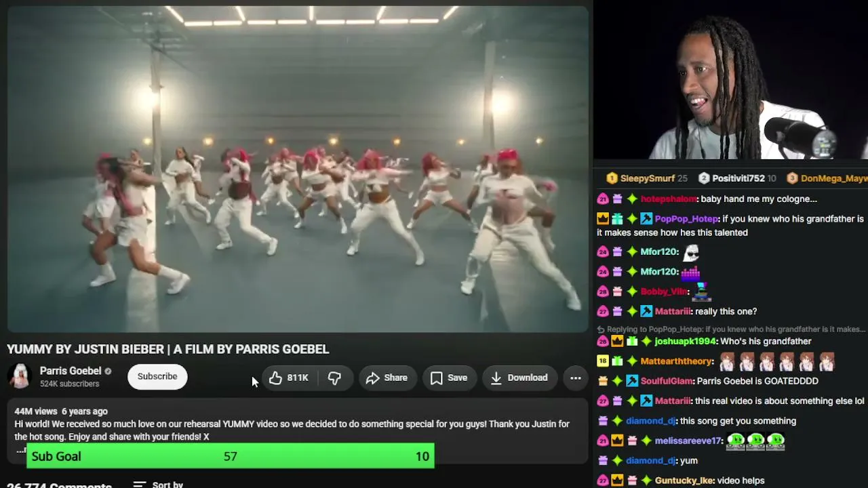This screenshot has width=868, height=488.
Task: Open Positiviti752's leaderboard entry name
Action: [x=738, y=178]
